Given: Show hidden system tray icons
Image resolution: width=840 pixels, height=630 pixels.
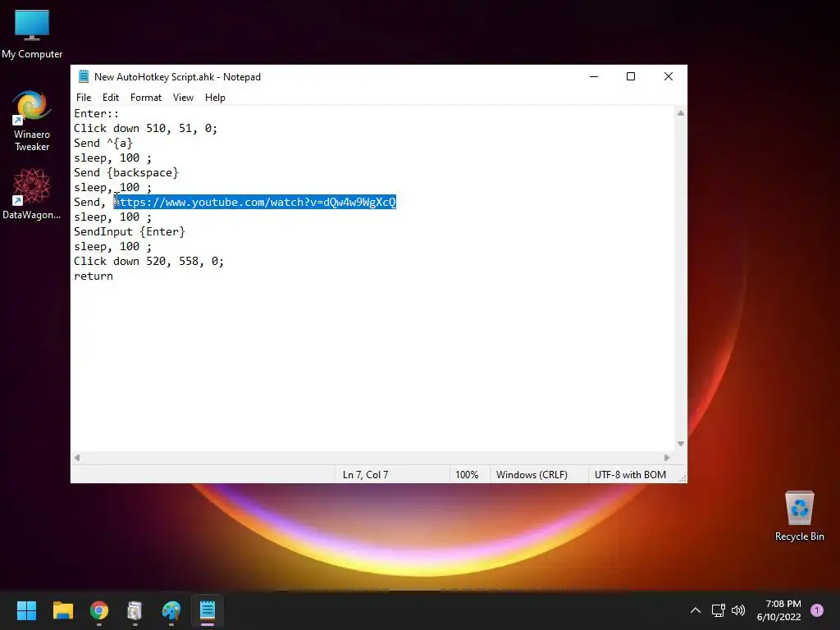Looking at the screenshot, I should click(x=696, y=610).
